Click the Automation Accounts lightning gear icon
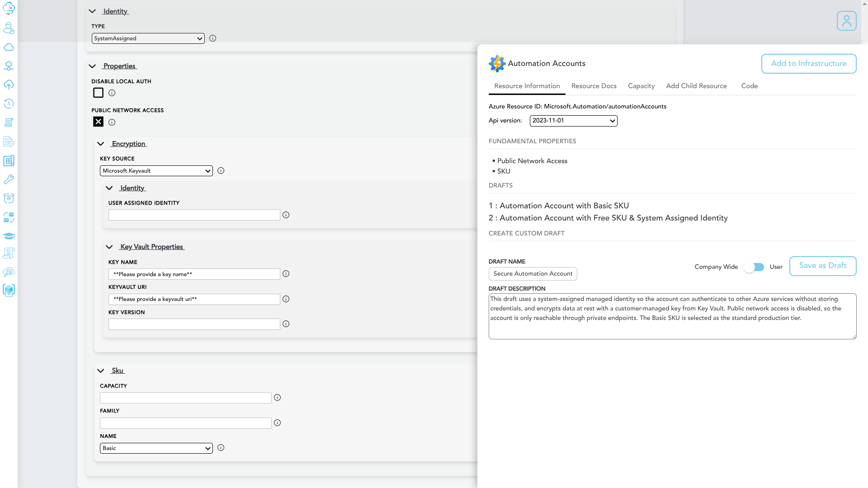Image resolution: width=868 pixels, height=488 pixels. (497, 64)
